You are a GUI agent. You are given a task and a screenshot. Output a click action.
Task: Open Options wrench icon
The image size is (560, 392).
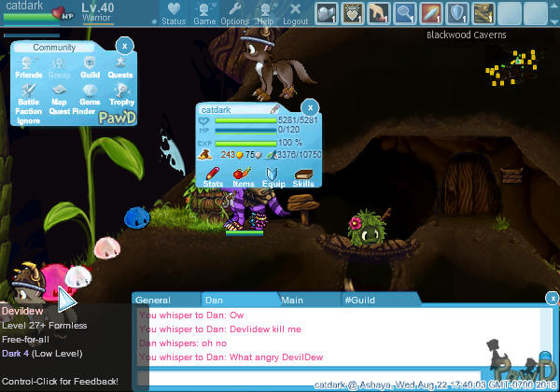pos(234,8)
